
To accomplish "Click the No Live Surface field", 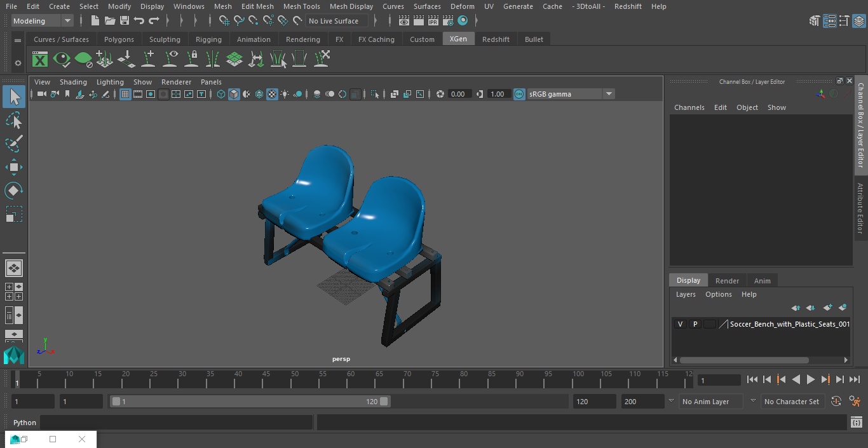I will point(337,21).
